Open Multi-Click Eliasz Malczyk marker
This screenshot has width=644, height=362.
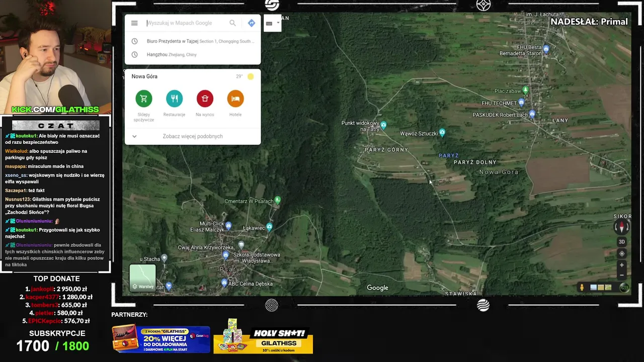click(x=228, y=225)
